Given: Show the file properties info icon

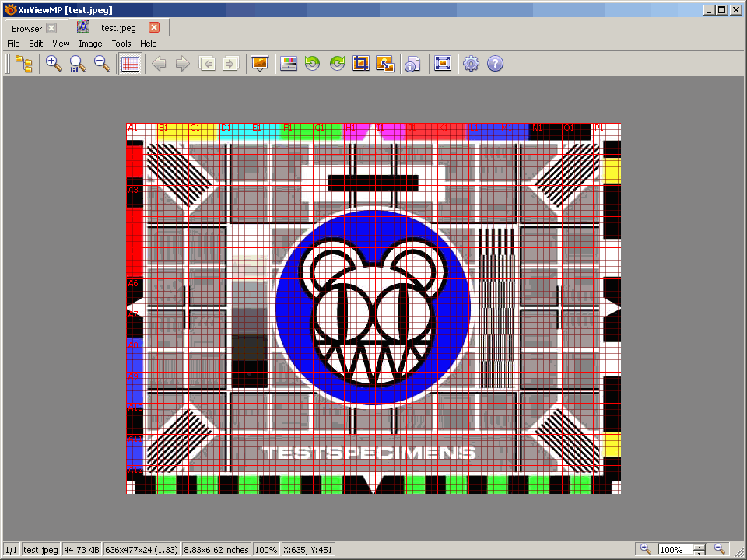Looking at the screenshot, I should click(412, 63).
